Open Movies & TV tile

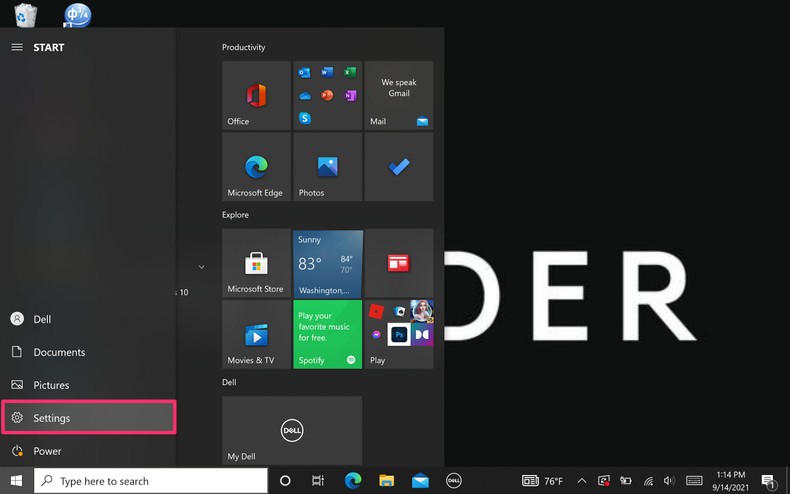tap(256, 334)
